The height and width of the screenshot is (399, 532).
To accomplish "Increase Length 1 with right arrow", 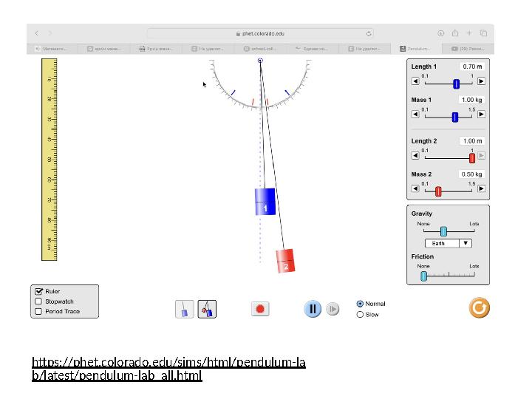I will 481,81.
